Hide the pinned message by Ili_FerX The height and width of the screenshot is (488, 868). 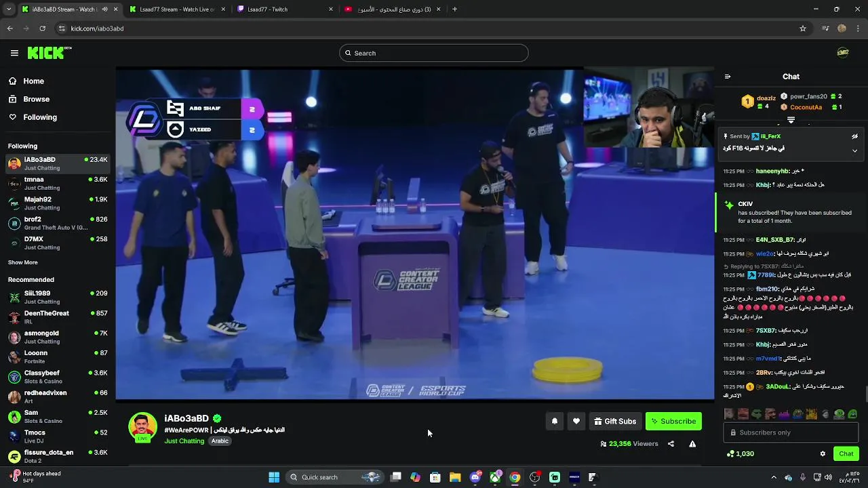click(854, 136)
